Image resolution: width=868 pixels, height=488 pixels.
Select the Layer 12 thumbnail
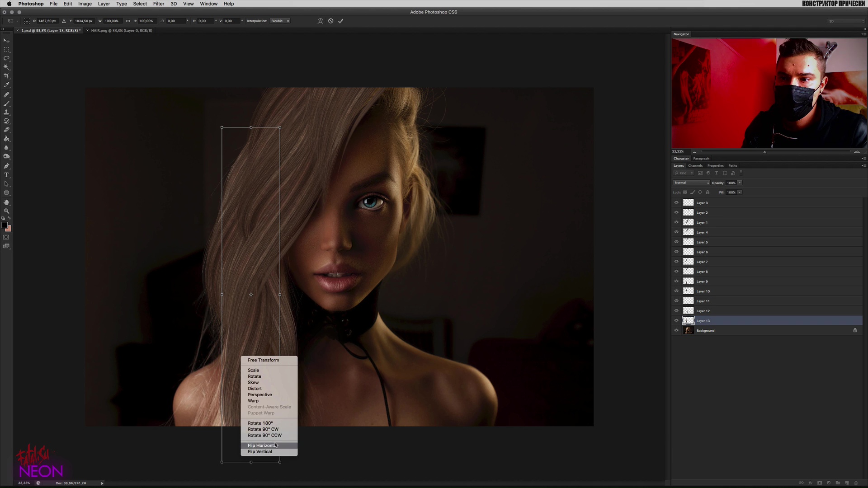688,311
